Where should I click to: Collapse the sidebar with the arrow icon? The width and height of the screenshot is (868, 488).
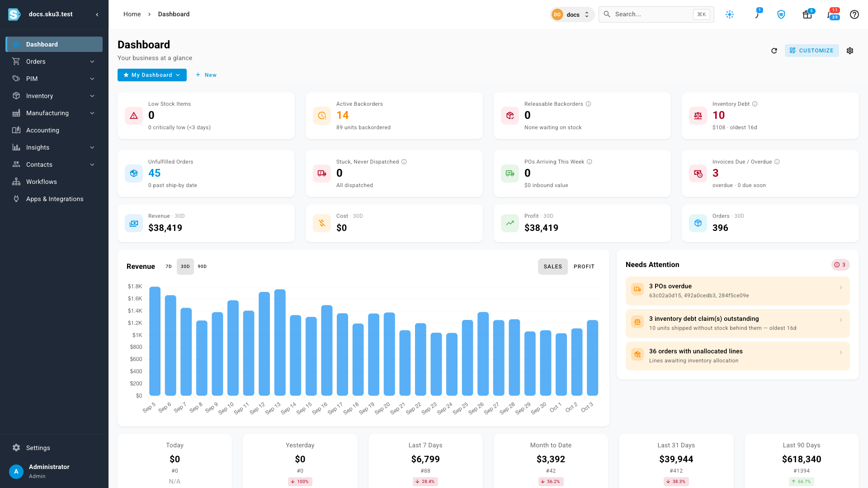pos(97,14)
